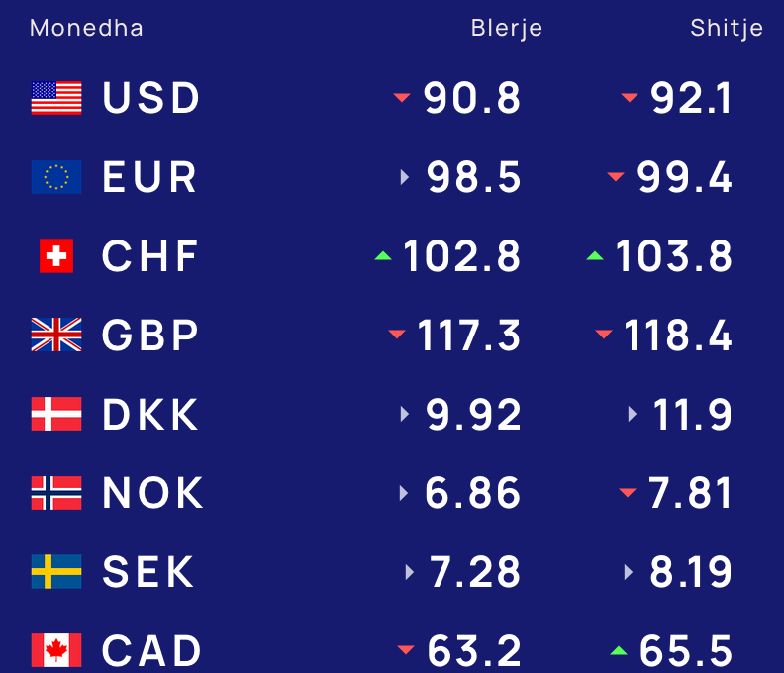Click the Swiss flag icon
Screen dimensions: 784x673
click(x=56, y=256)
